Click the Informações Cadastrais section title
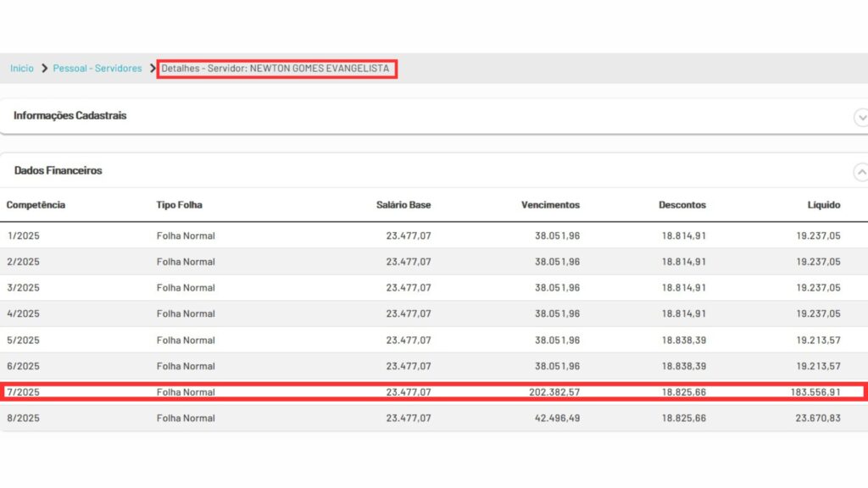This screenshot has width=868, height=488. 70,115
